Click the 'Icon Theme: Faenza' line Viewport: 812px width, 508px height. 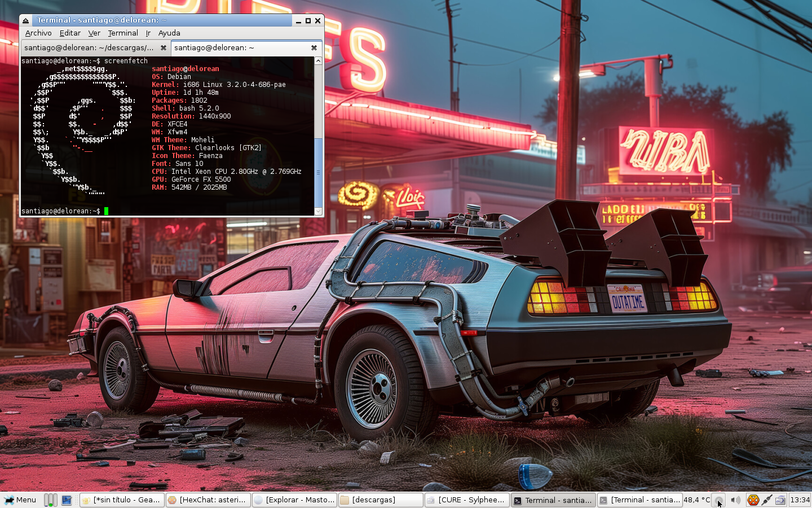[187, 156]
